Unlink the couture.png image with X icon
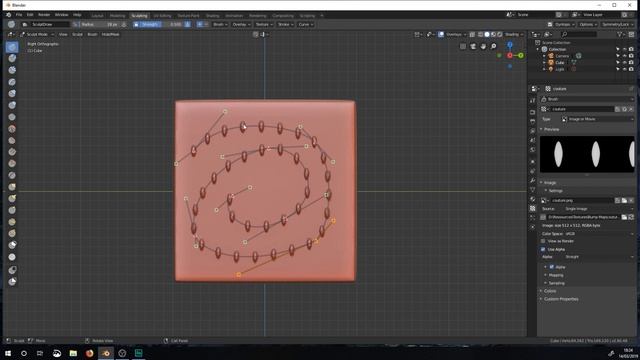Screen dimensions: 640x360 pyautogui.click(x=631, y=200)
